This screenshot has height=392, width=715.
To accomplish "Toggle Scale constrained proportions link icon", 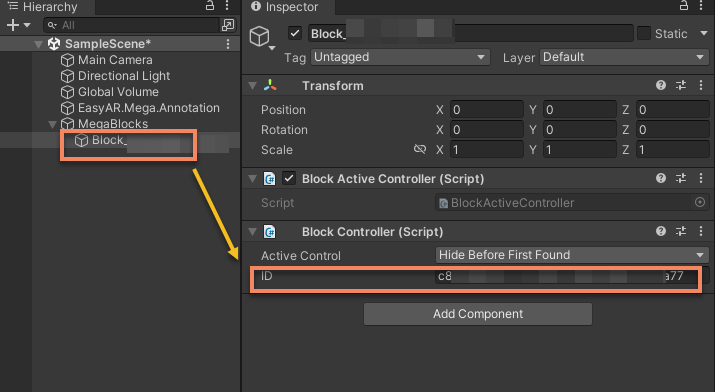I will pyautogui.click(x=420, y=150).
